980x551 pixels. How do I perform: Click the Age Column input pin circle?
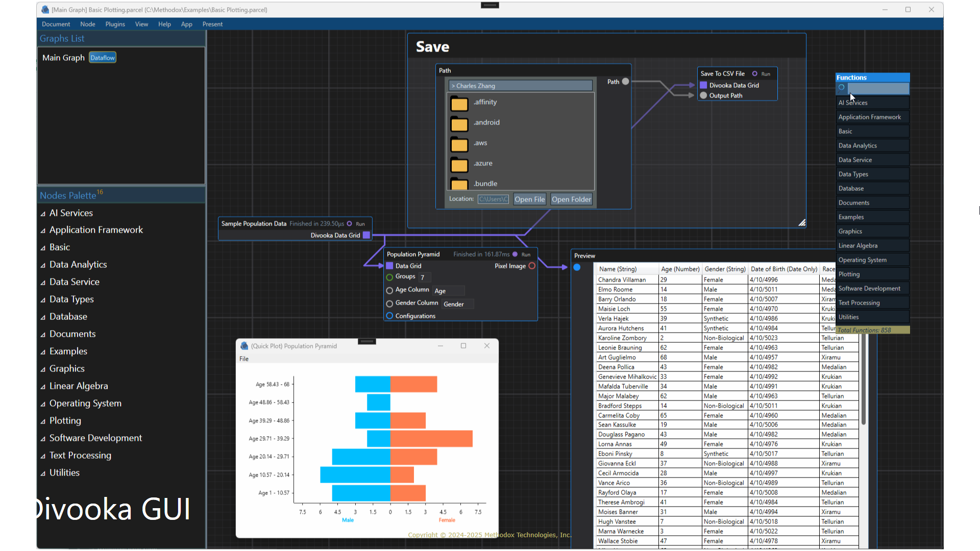point(389,290)
